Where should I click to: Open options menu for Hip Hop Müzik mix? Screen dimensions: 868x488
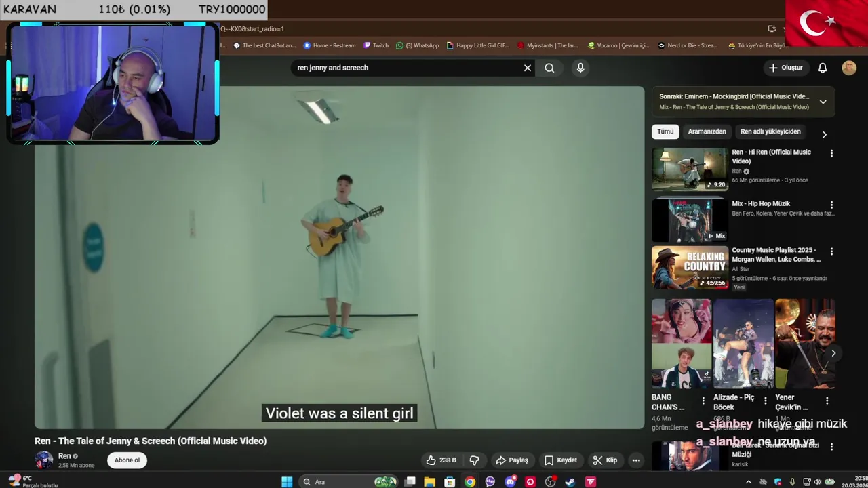coord(831,205)
